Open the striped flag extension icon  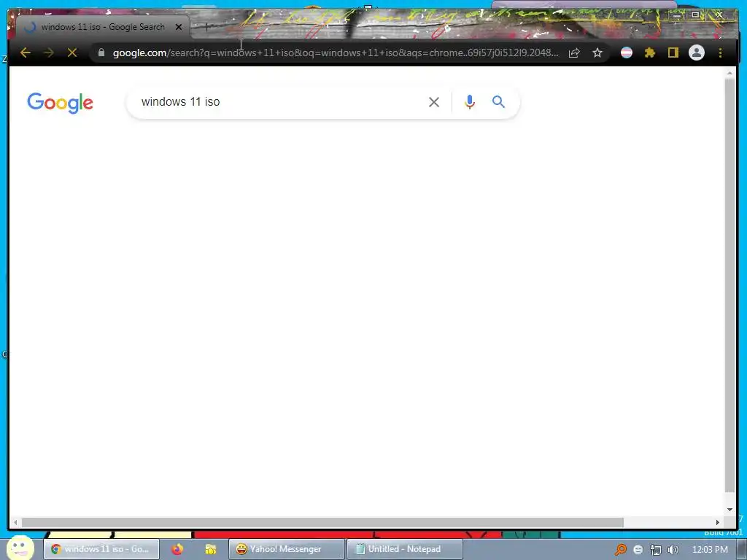[627, 52]
